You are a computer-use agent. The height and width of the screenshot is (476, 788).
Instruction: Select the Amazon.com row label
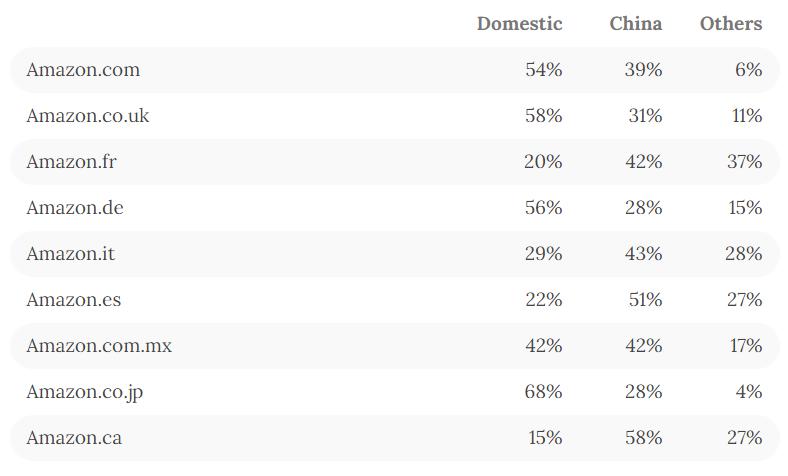pyautogui.click(x=83, y=70)
